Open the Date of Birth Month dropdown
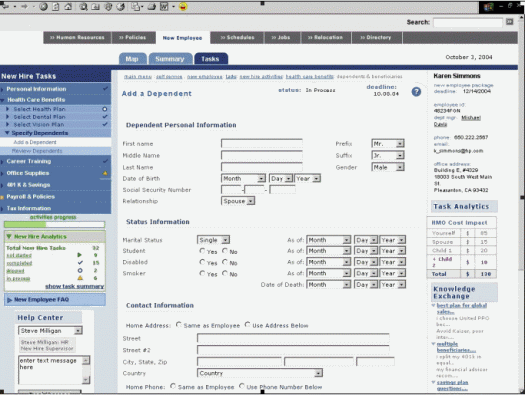525x395 pixels. (x=243, y=178)
